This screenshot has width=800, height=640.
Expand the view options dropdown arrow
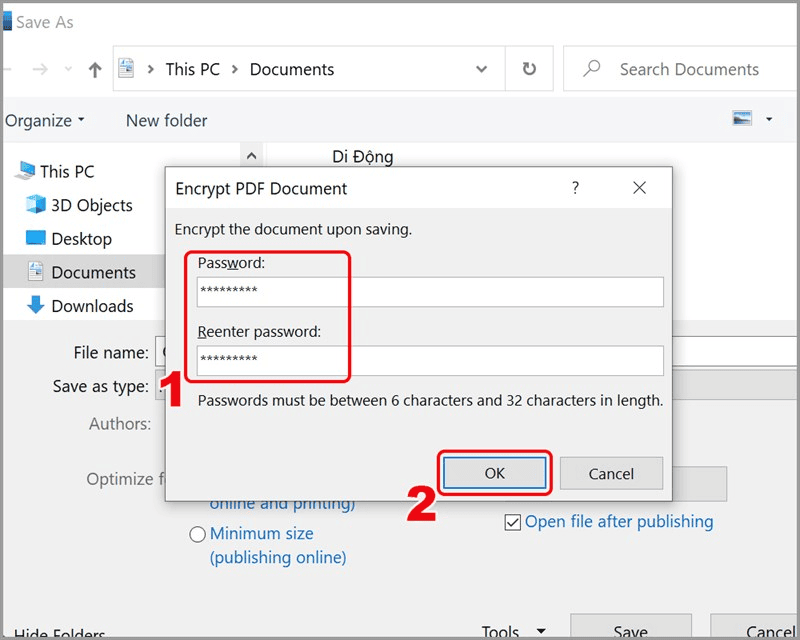(x=769, y=119)
